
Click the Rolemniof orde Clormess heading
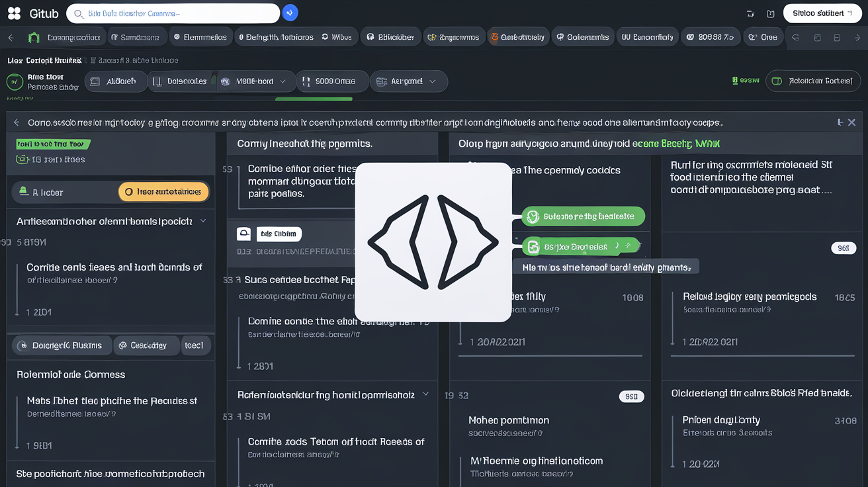tap(71, 375)
